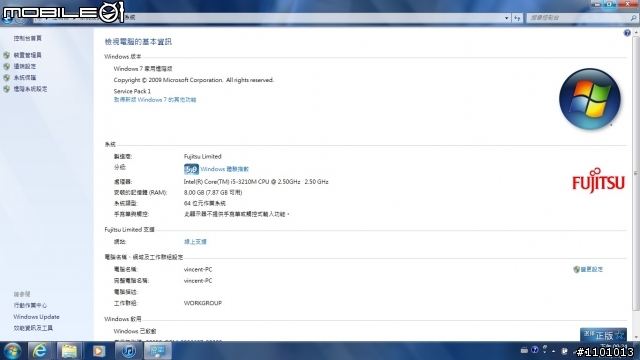This screenshot has width=640, height=360.
Task: Click the 5.9 rating score badge
Action: pyautogui.click(x=191, y=169)
